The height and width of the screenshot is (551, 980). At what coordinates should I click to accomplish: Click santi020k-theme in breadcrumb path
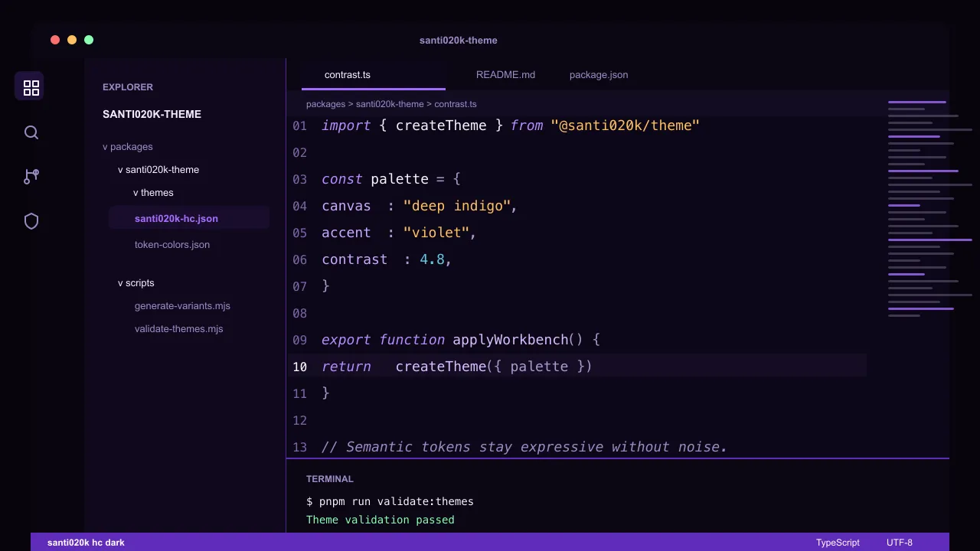[x=390, y=104]
